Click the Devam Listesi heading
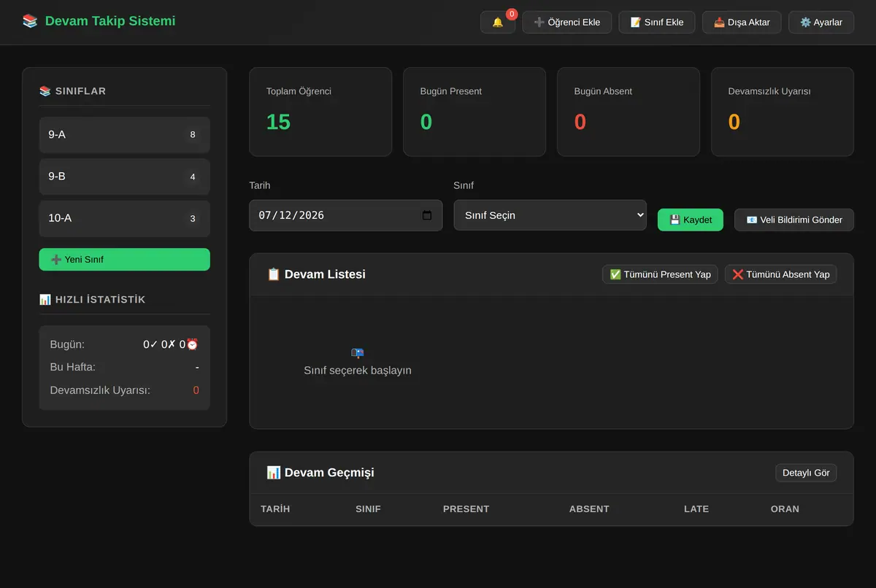876x588 pixels. 316,274
